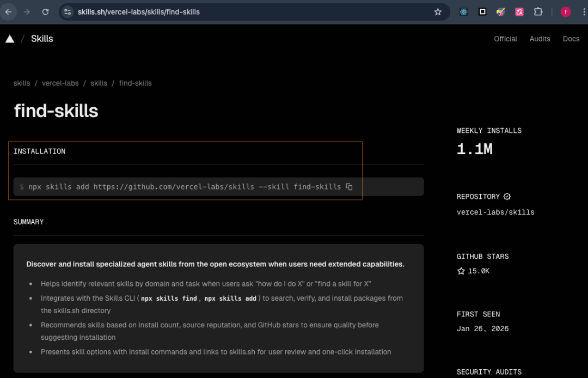Open the Chrome profile avatar
The width and height of the screenshot is (588, 378).
pos(566,12)
